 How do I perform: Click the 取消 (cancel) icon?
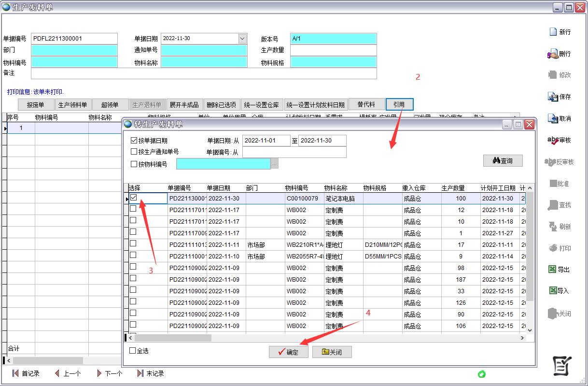tap(553, 118)
